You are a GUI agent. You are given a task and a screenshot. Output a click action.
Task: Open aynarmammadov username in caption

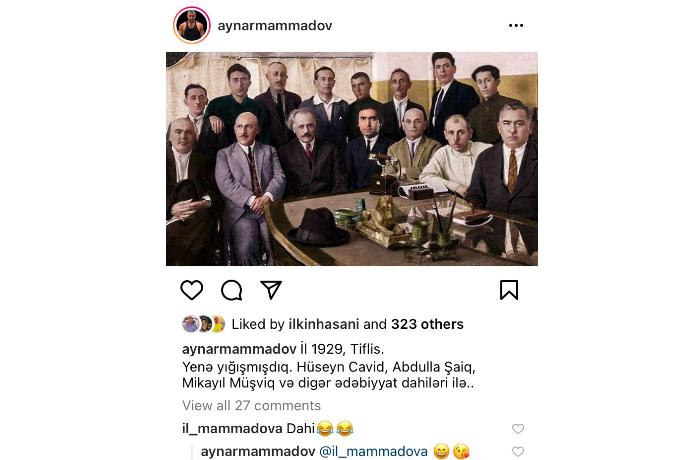(239, 349)
